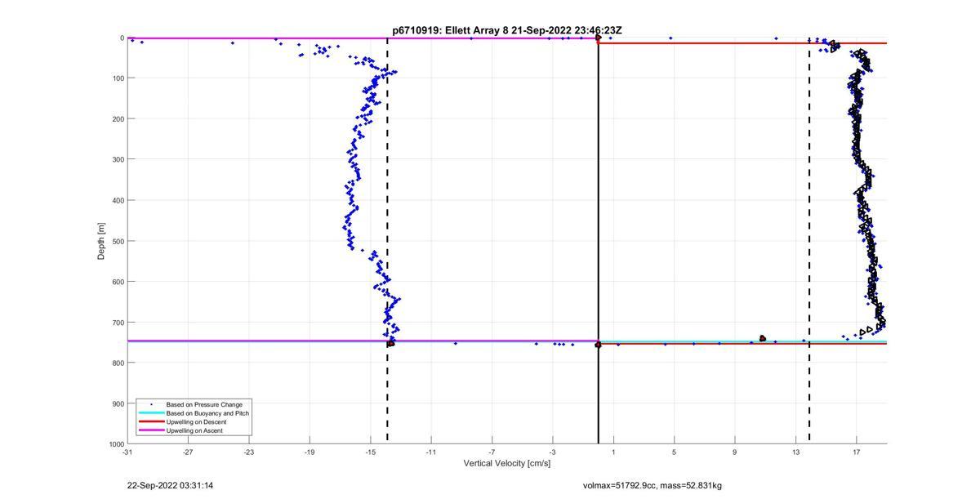The height and width of the screenshot is (499, 980).
Task: Click the red marker on left dashed line near 750 m
Action: pyautogui.click(x=391, y=343)
